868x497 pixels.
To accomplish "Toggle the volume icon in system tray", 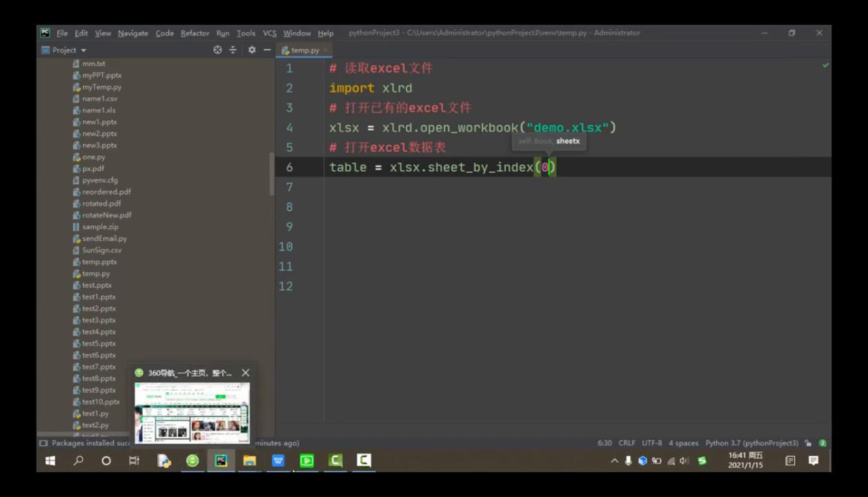I will [684, 461].
